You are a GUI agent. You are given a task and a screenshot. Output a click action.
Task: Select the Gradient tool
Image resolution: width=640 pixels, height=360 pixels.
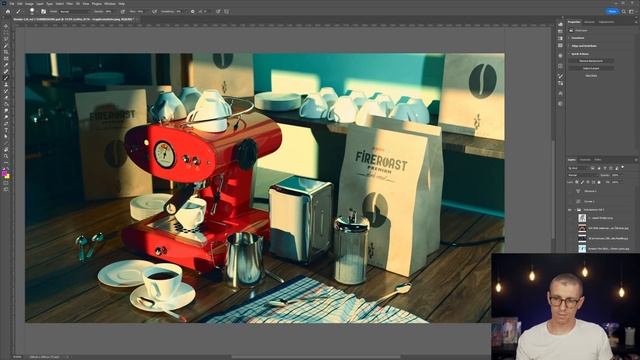6,104
